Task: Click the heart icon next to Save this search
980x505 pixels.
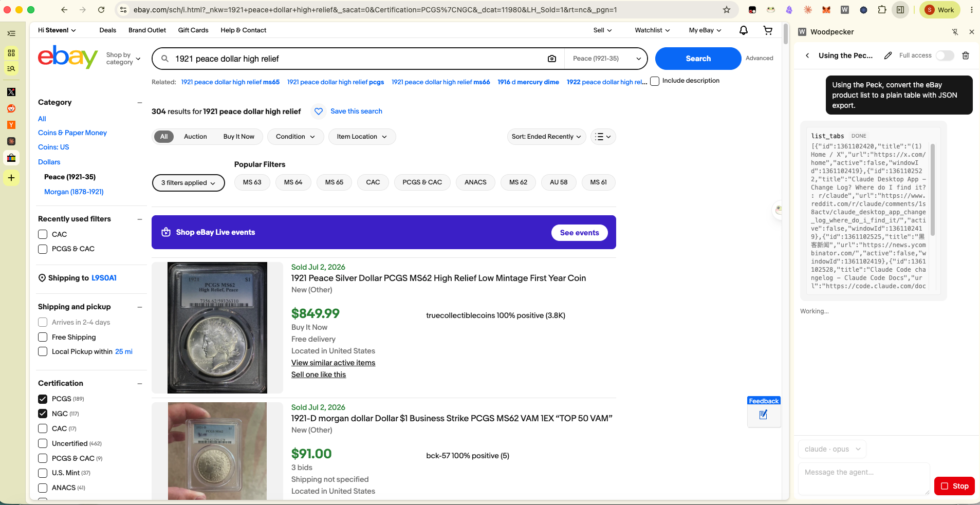Action: 319,111
